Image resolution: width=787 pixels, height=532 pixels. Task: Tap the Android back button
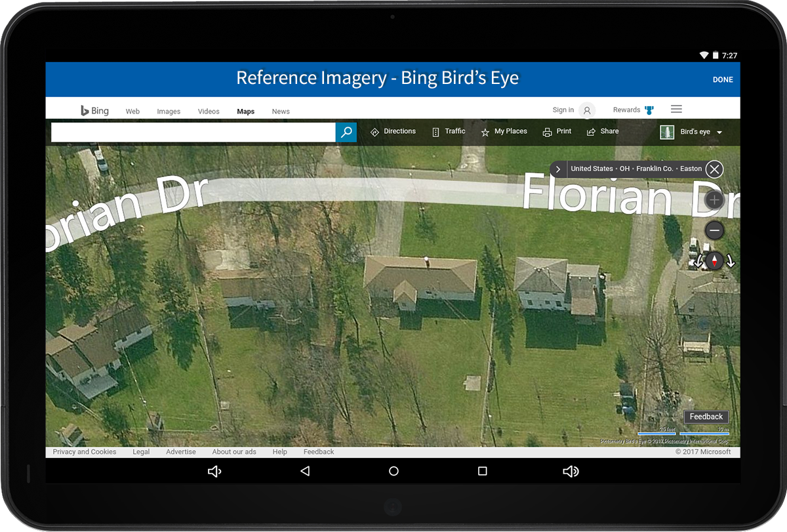(x=305, y=471)
